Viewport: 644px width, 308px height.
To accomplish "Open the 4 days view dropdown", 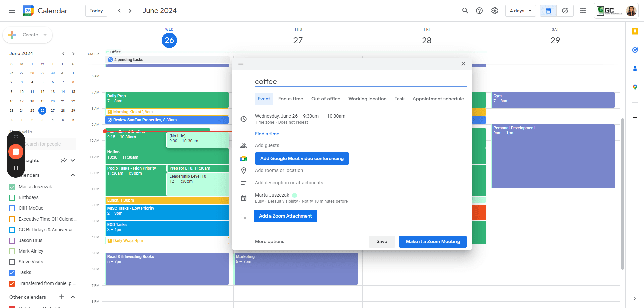I will coord(521,11).
